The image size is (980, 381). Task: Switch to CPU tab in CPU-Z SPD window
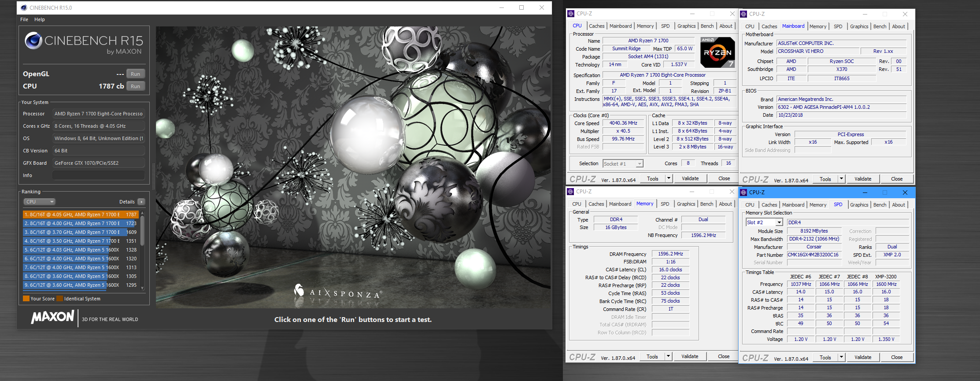750,205
